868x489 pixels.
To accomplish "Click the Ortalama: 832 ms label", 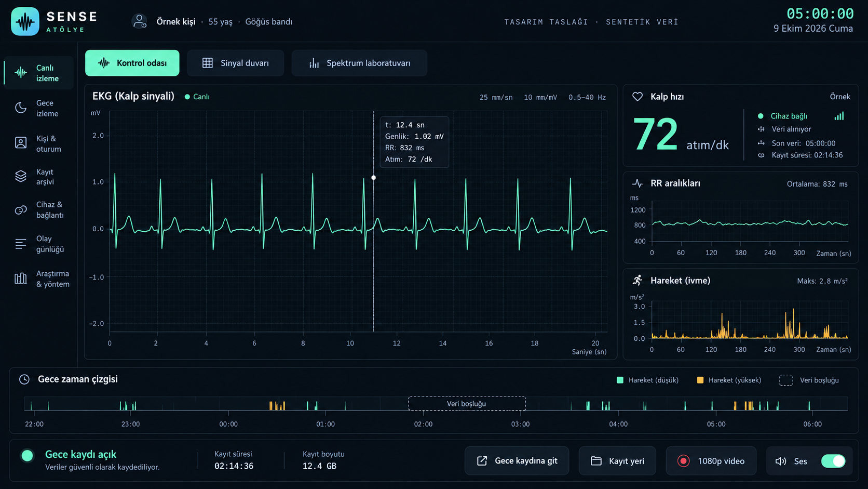I will (817, 184).
